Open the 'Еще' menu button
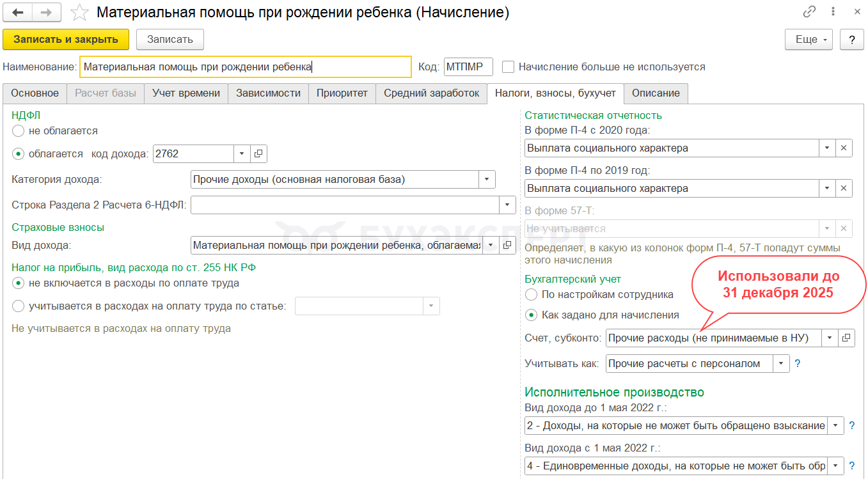Screen dimensions: 868x479 tap(809, 40)
